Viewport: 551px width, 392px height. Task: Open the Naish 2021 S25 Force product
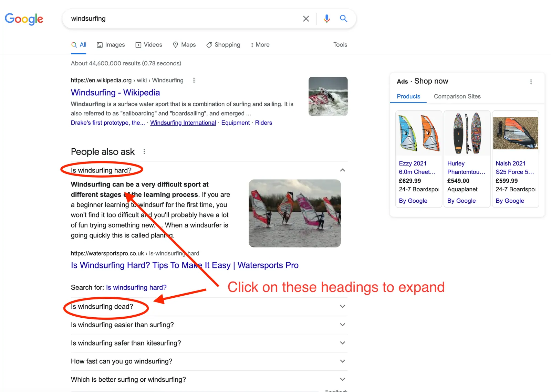click(515, 168)
